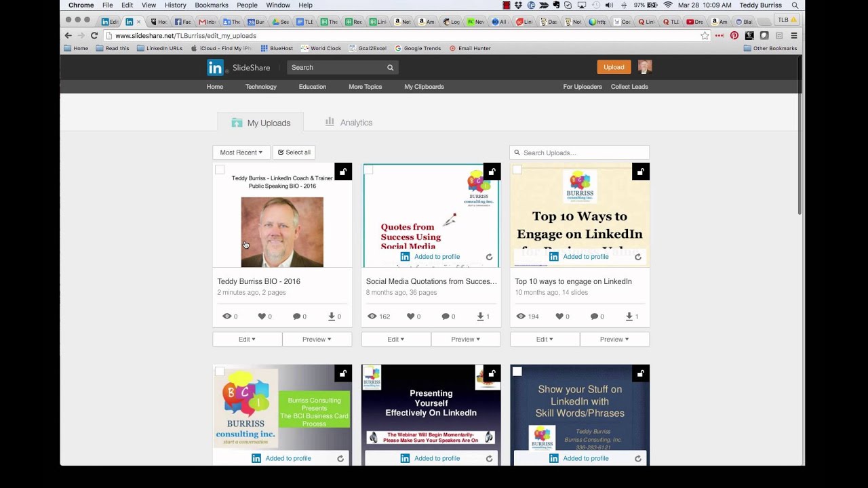
Task: Click the browser back arrow
Action: pyautogui.click(x=68, y=35)
